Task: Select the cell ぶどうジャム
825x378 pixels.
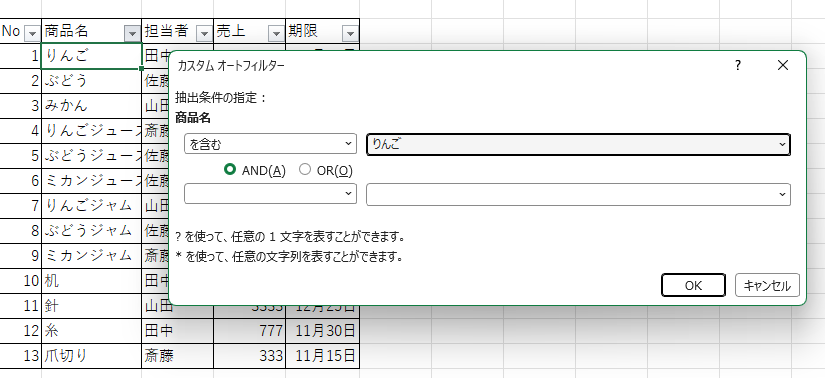Action: (x=91, y=231)
